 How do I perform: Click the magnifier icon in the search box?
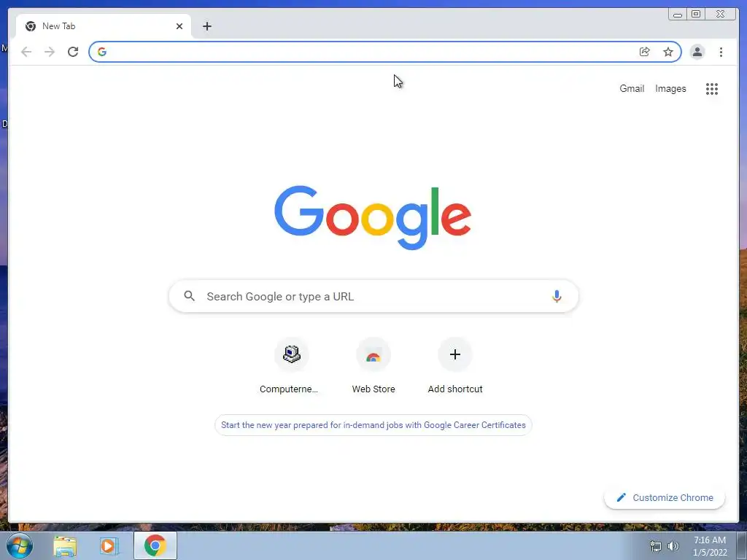[189, 296]
